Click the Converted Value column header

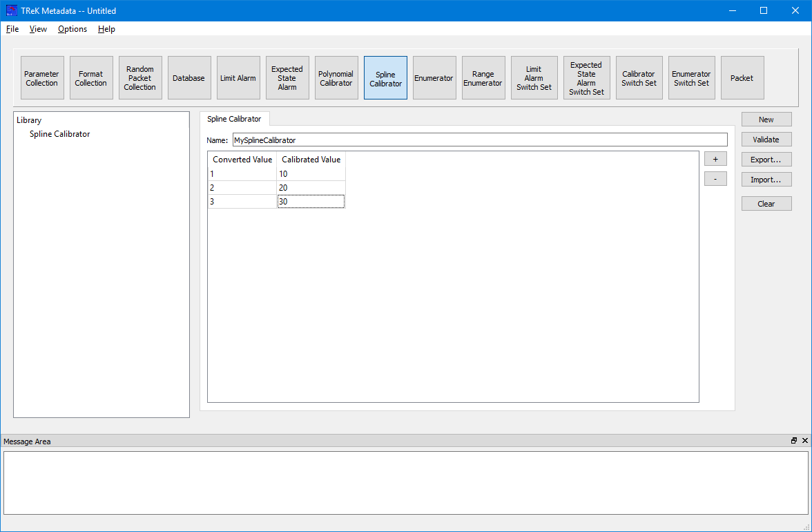tap(242, 160)
